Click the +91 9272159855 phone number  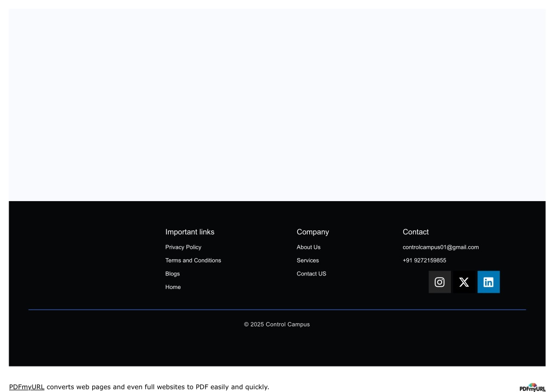[x=424, y=260]
